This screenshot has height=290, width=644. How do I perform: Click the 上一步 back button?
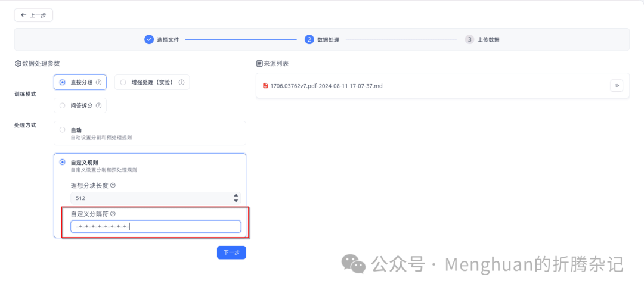click(x=33, y=15)
